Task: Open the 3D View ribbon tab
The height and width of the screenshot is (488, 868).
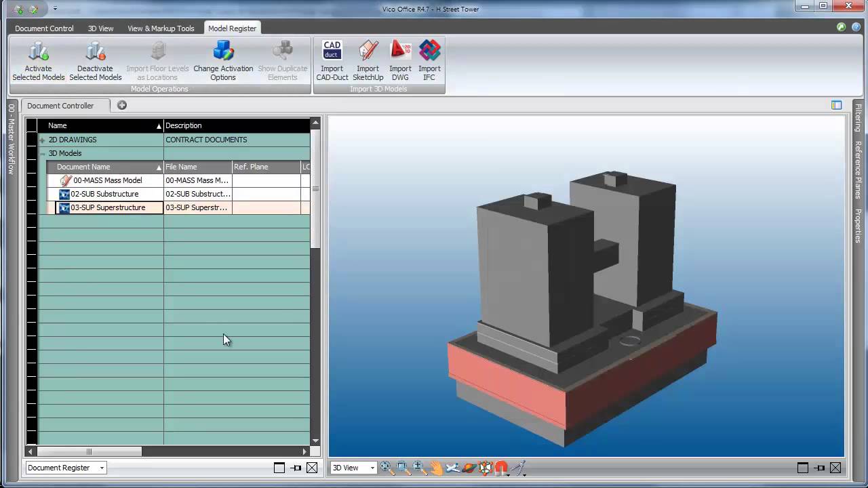Action: pos(100,28)
